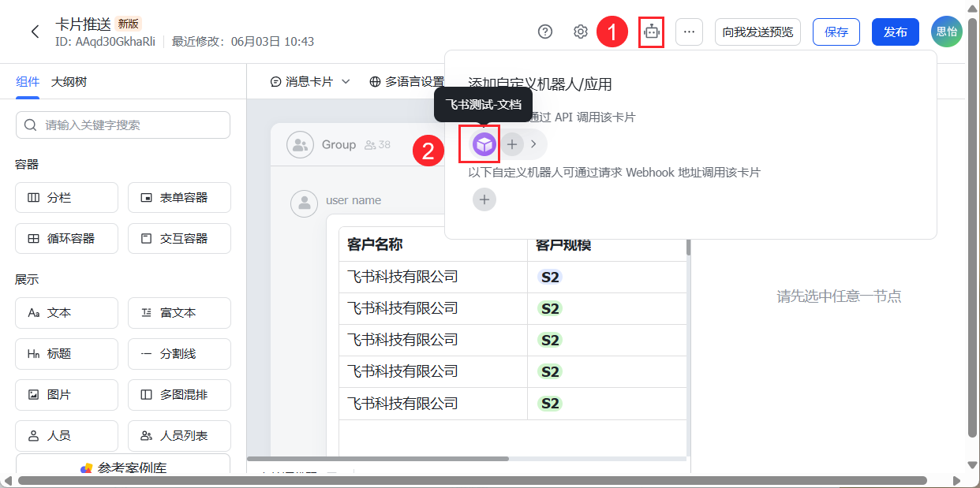Click the user name avatar in preview
980x488 pixels.
pyautogui.click(x=305, y=204)
